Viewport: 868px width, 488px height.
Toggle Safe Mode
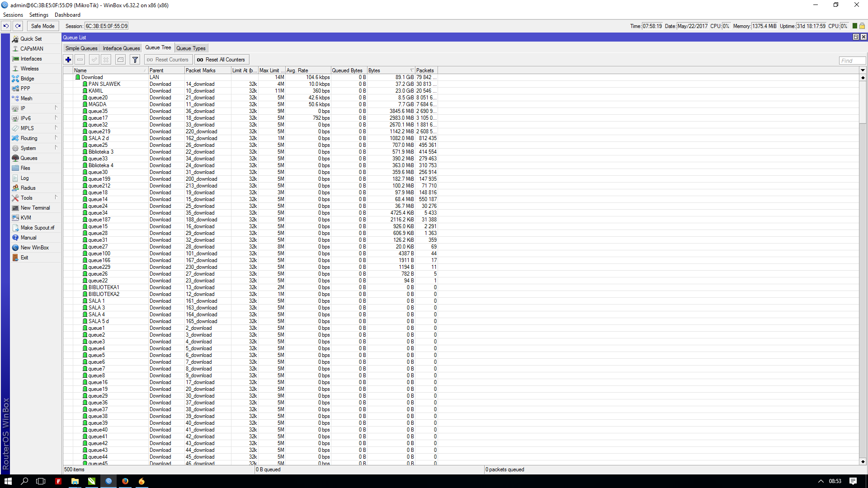(42, 26)
